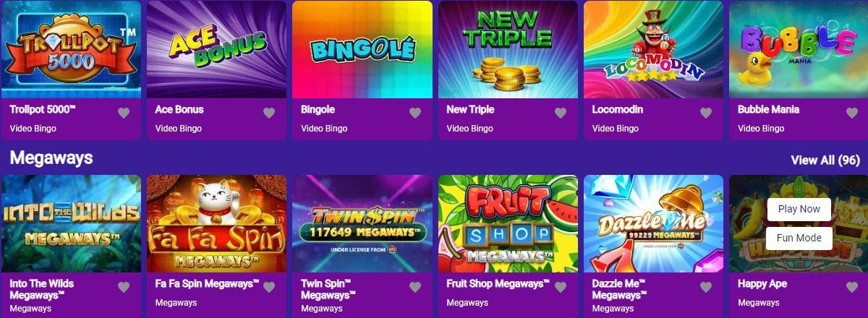Favorite Locomodin using heart icon

point(706,113)
